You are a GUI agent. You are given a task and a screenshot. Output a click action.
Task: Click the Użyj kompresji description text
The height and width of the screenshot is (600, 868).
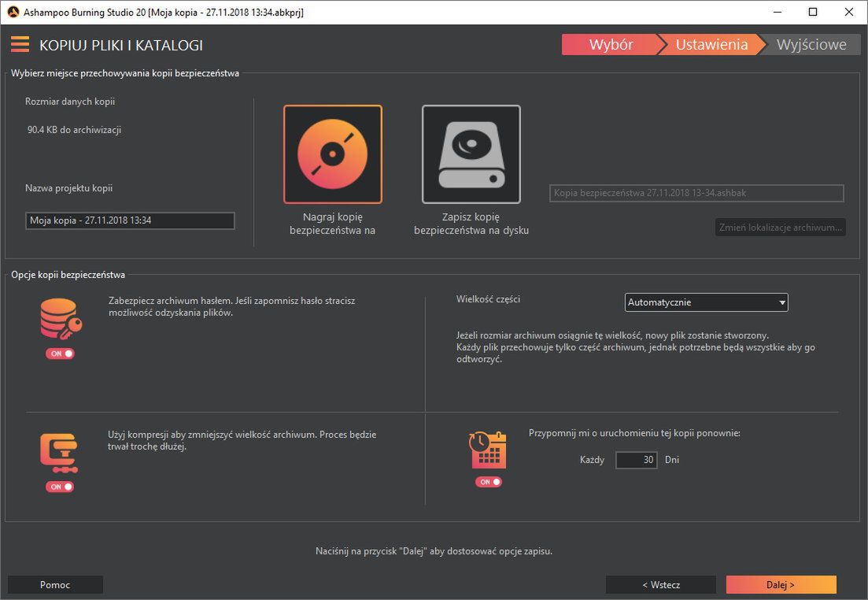(242, 440)
